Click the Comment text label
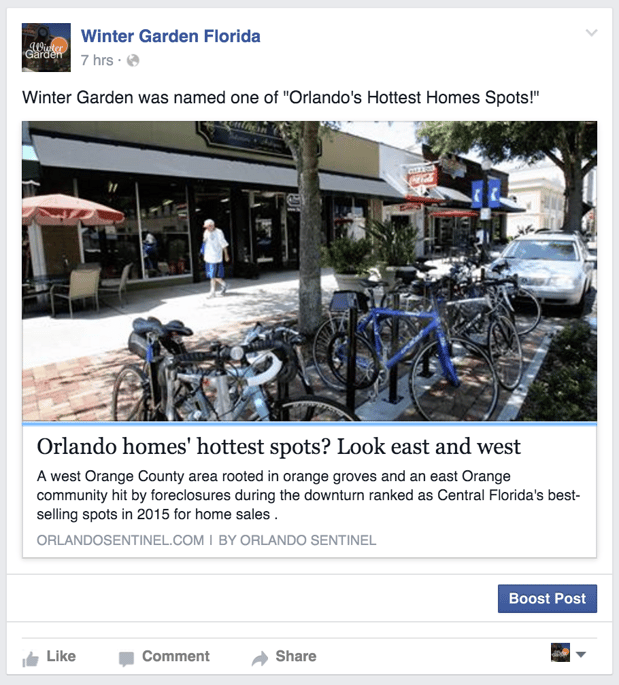The width and height of the screenshot is (619, 685). [176, 656]
